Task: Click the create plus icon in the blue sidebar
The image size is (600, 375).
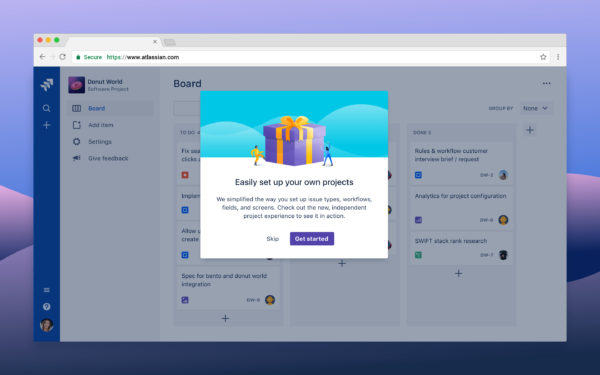Action: [x=47, y=125]
